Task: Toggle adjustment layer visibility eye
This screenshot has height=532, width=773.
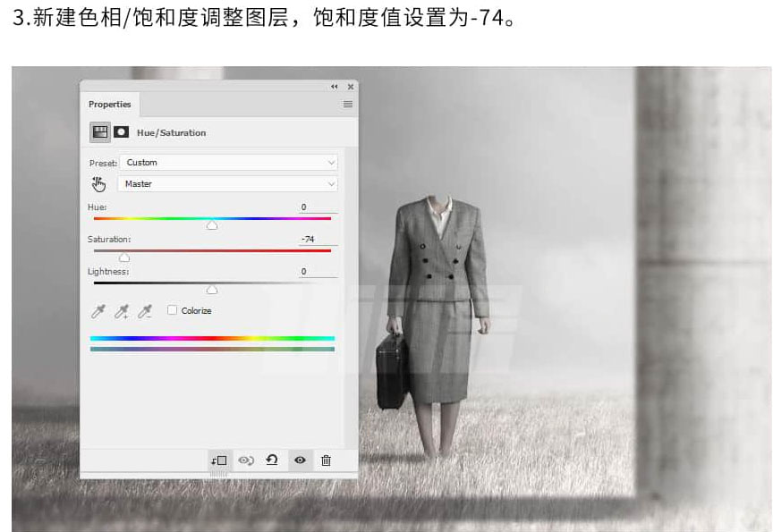Action: click(300, 460)
